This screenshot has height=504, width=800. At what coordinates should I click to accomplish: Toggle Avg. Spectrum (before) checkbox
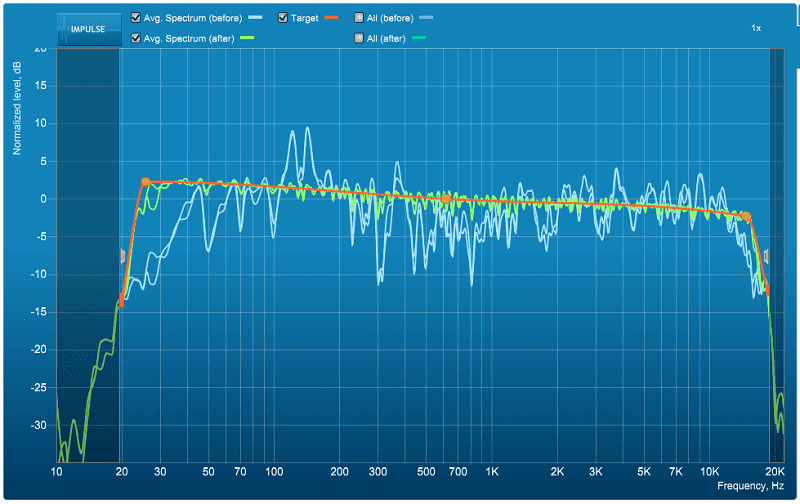pos(136,18)
